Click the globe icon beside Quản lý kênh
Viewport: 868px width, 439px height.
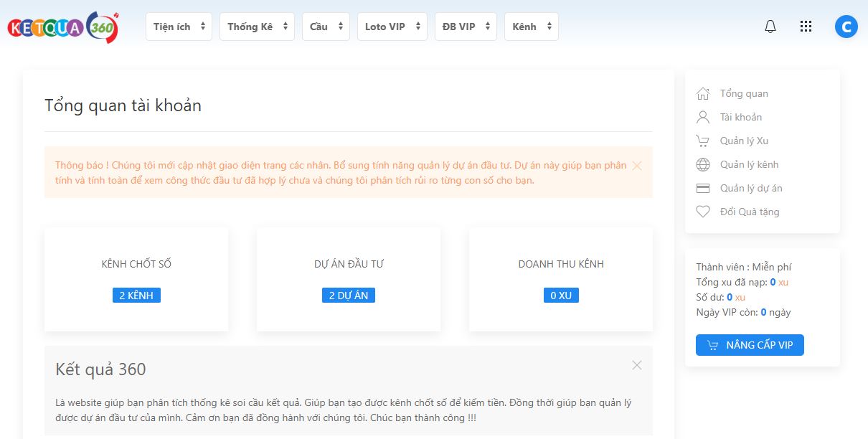point(703,165)
